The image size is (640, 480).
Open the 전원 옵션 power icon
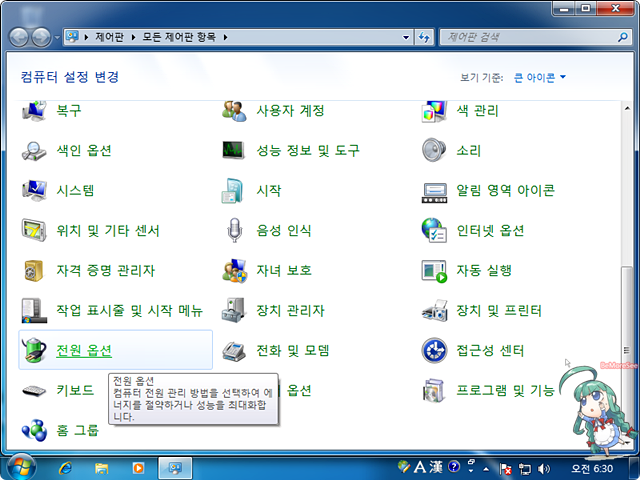pyautogui.click(x=35, y=350)
